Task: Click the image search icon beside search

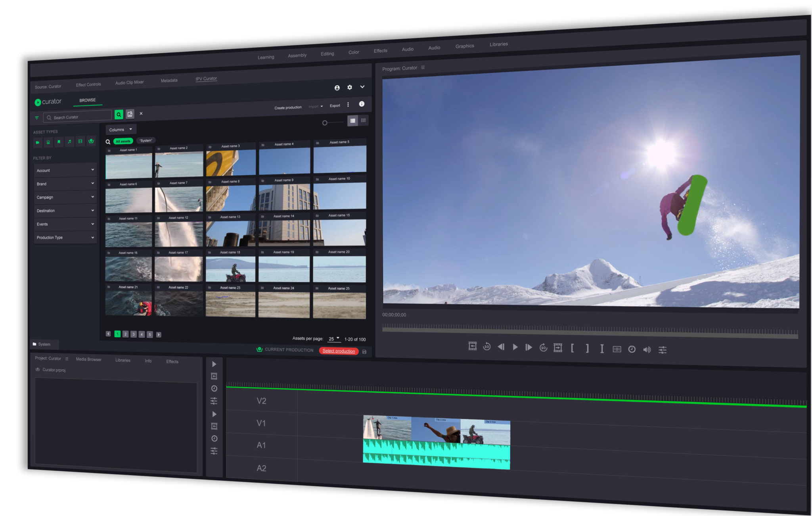Action: pyautogui.click(x=130, y=114)
